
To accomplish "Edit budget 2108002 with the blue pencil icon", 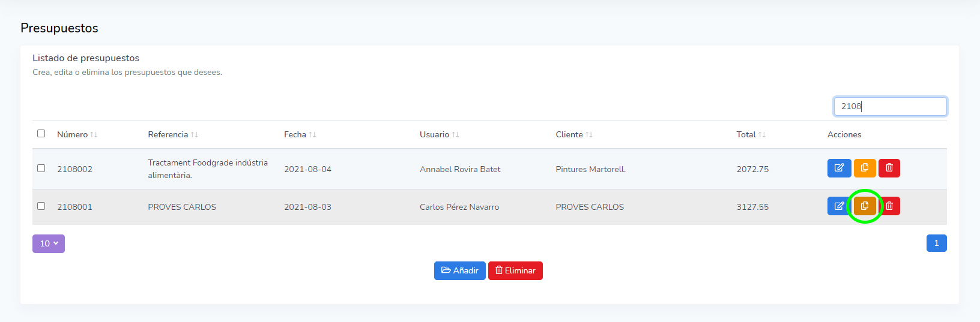I will click(839, 168).
